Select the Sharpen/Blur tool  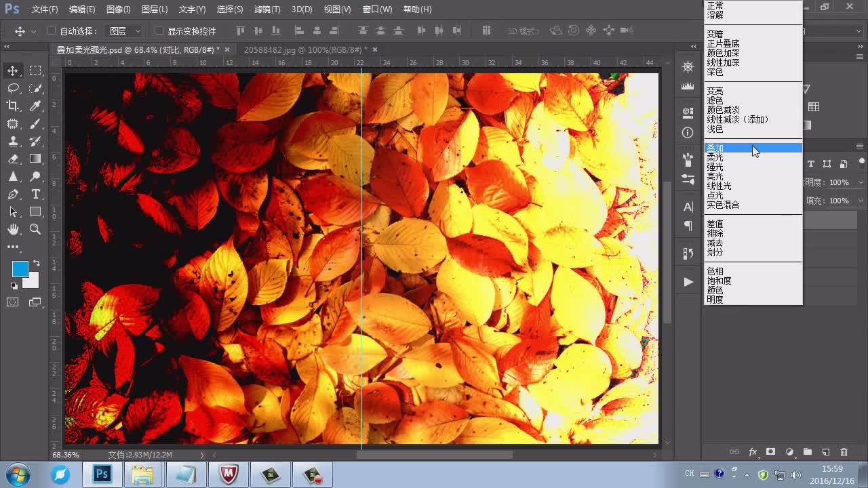[x=13, y=176]
